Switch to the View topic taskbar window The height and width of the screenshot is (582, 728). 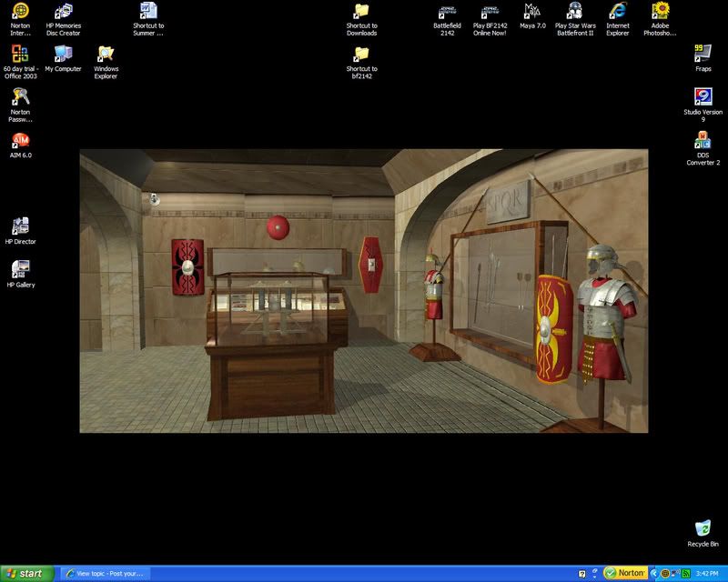106,574
